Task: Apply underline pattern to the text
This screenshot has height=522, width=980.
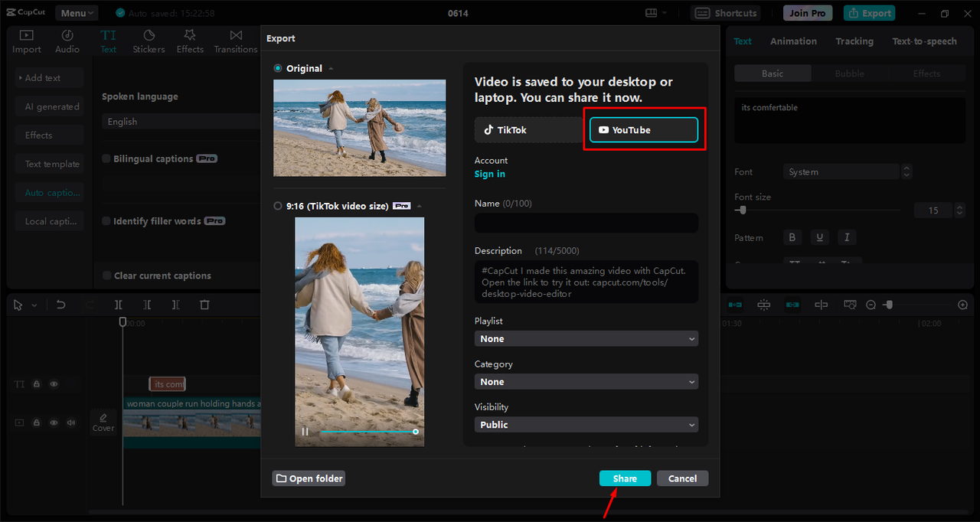Action: [x=820, y=237]
